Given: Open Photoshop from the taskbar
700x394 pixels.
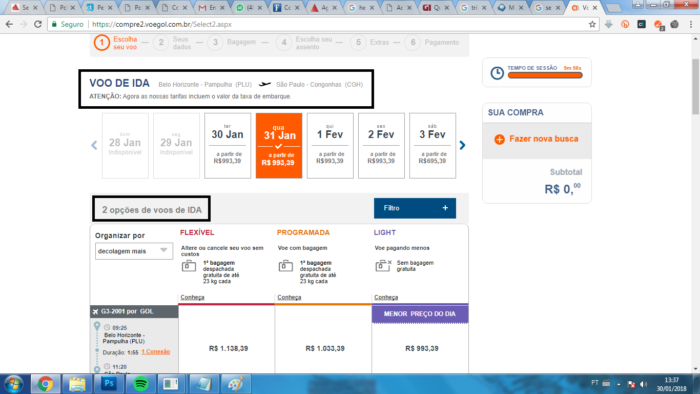Looking at the screenshot, I should (108, 384).
